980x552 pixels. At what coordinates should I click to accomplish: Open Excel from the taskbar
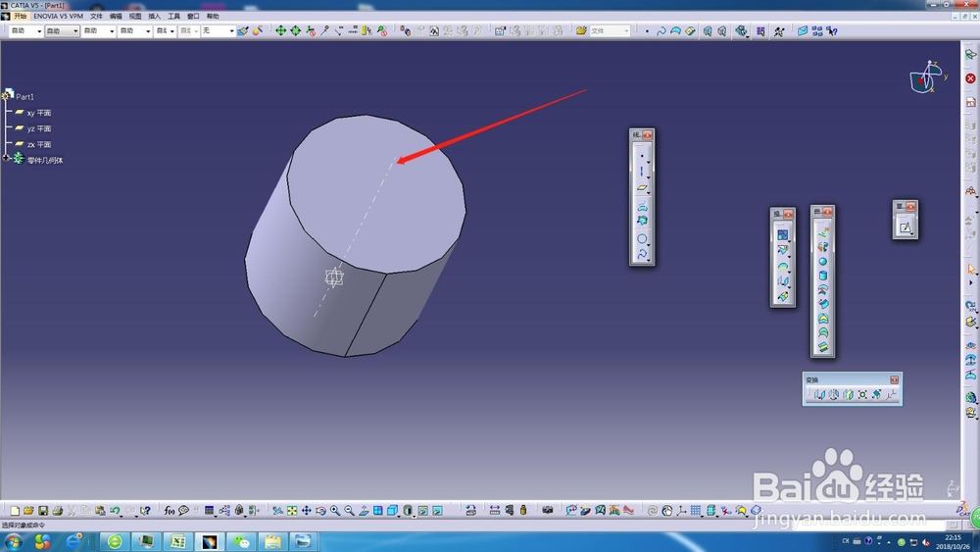click(x=177, y=541)
